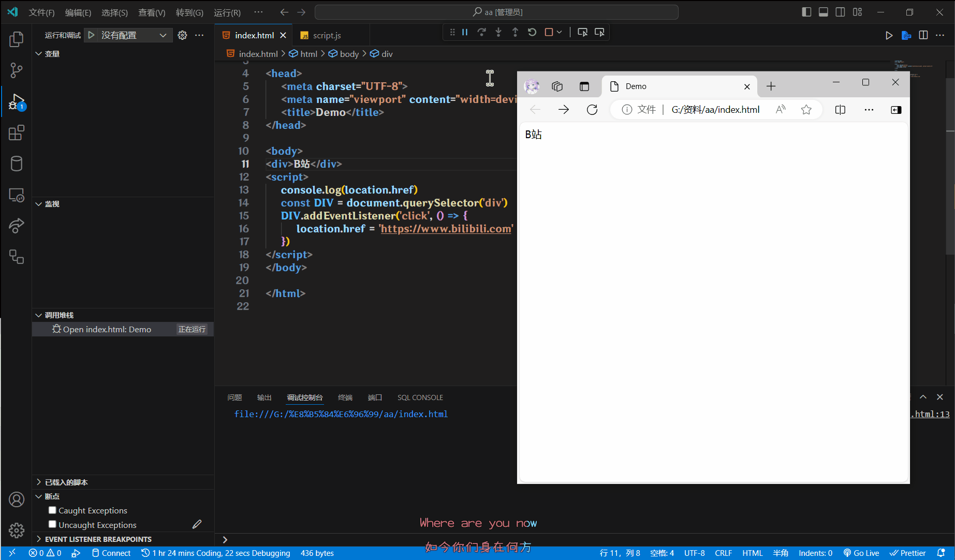The image size is (955, 560).
Task: Click the Step Out debug button
Action: (515, 32)
